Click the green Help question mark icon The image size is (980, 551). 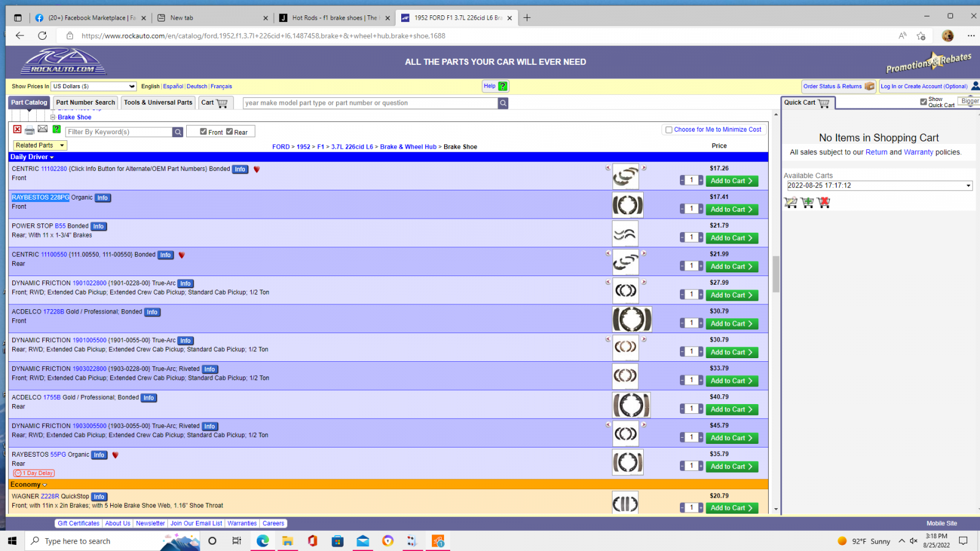[503, 86]
